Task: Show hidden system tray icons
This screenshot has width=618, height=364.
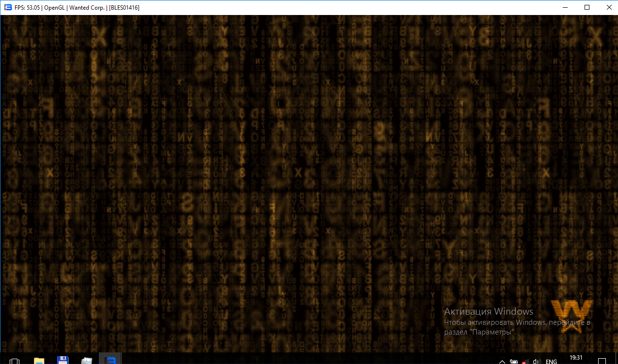Action: (502, 361)
